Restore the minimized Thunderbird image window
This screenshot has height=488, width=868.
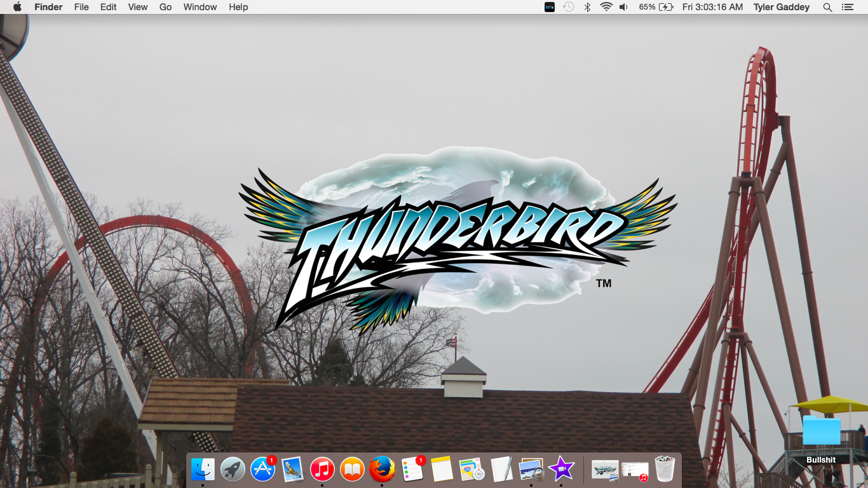coord(605,470)
